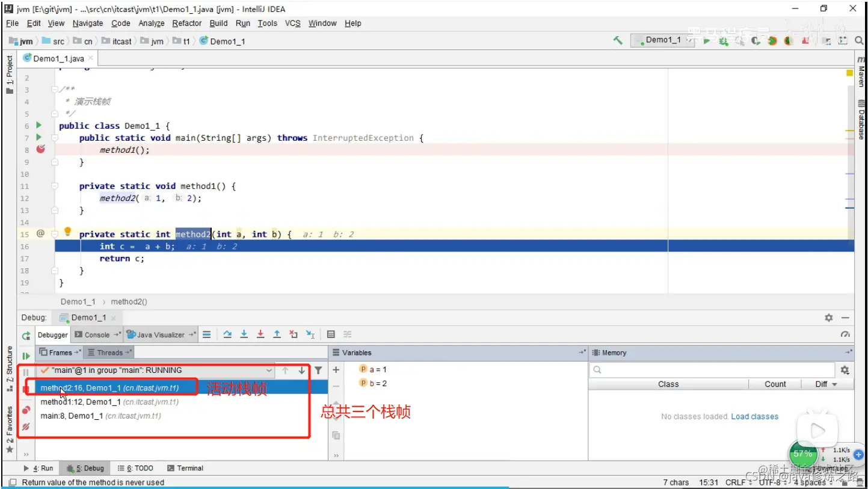The image size is (868, 489).
Task: Open the 6: TODO tool window button
Action: tap(136, 468)
